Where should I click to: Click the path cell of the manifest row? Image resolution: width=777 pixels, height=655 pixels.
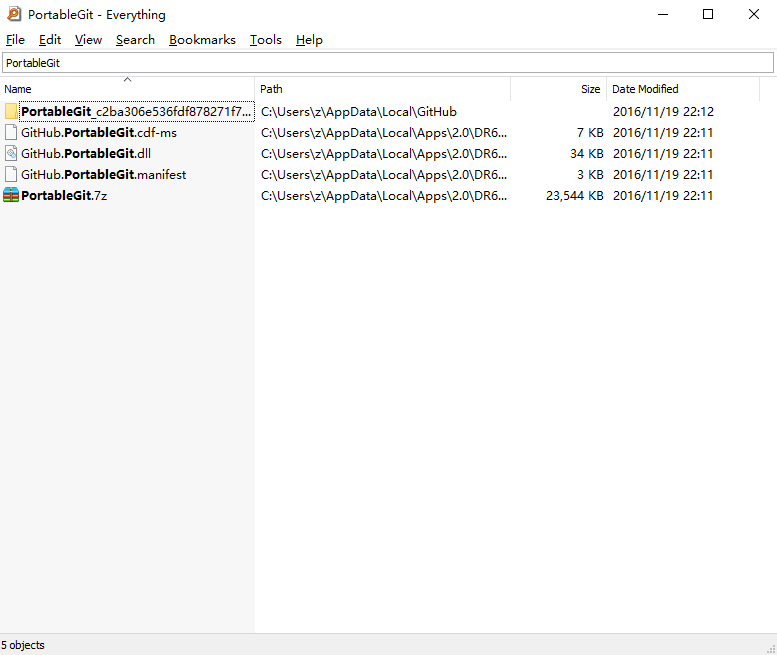(384, 174)
